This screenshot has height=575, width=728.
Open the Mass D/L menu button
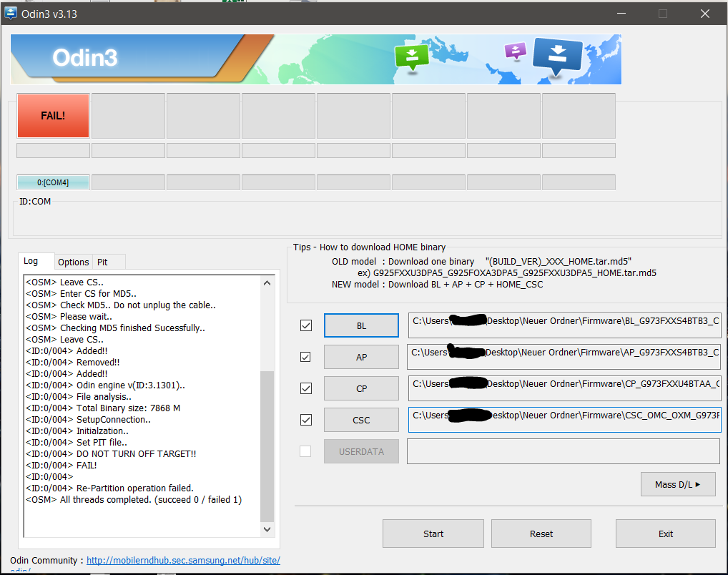pyautogui.click(x=678, y=484)
